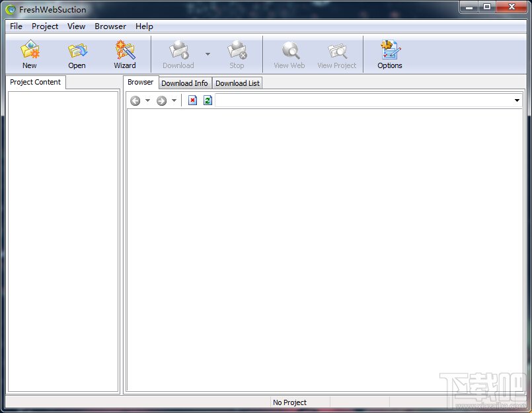
Task: Click the Stop download icon
Action: [x=237, y=55]
